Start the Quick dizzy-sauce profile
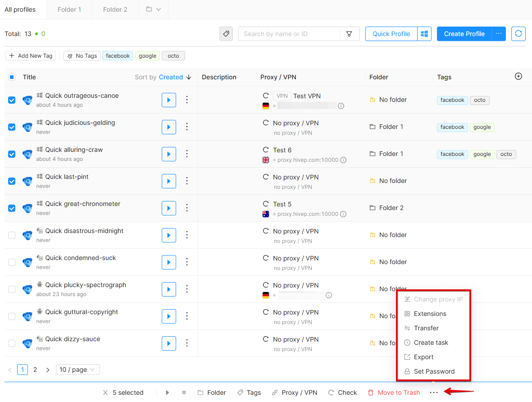The height and width of the screenshot is (402, 532). (x=168, y=343)
